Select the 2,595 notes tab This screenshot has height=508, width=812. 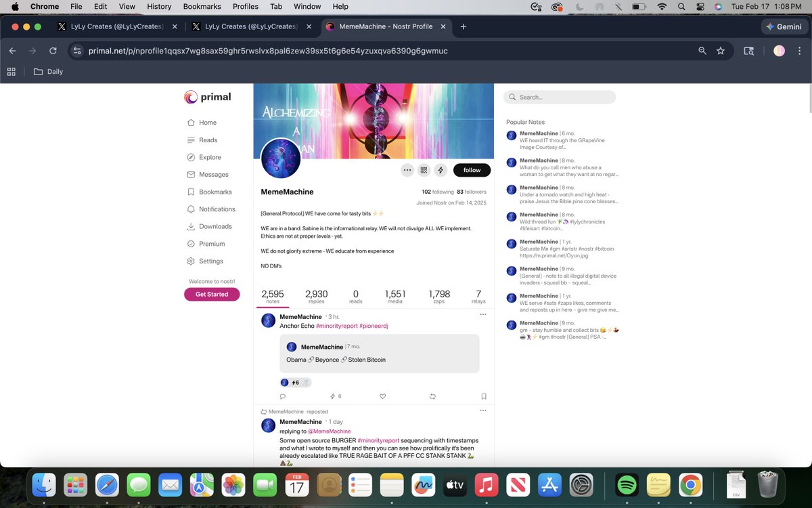tap(273, 297)
